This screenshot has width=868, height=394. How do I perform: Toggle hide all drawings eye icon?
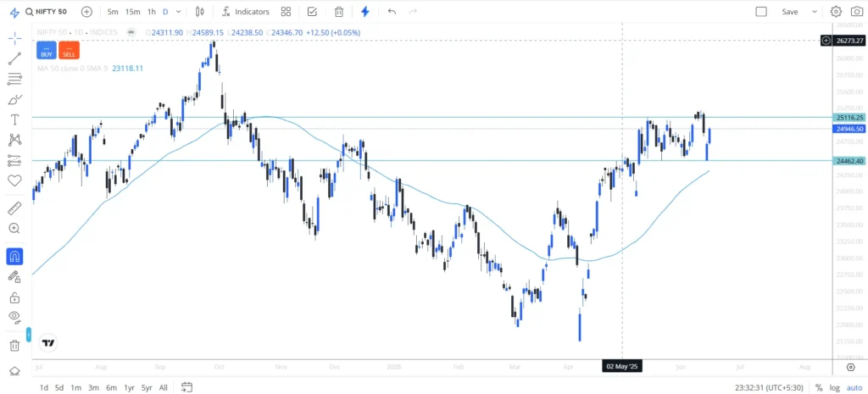click(x=15, y=318)
